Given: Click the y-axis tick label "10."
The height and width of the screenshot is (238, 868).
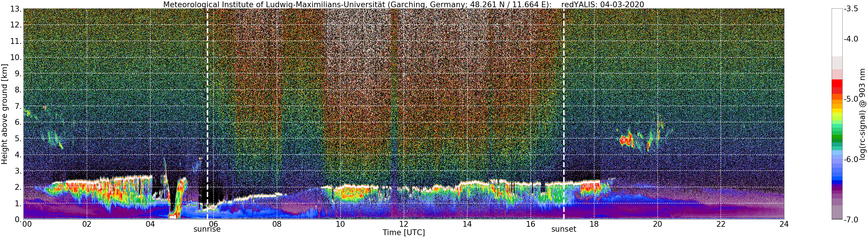Looking at the screenshot, I should coord(16,57).
